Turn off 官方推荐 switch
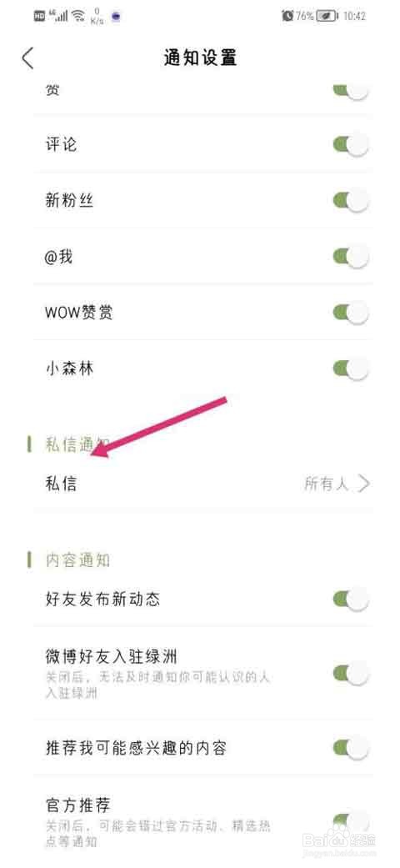 coord(351,822)
